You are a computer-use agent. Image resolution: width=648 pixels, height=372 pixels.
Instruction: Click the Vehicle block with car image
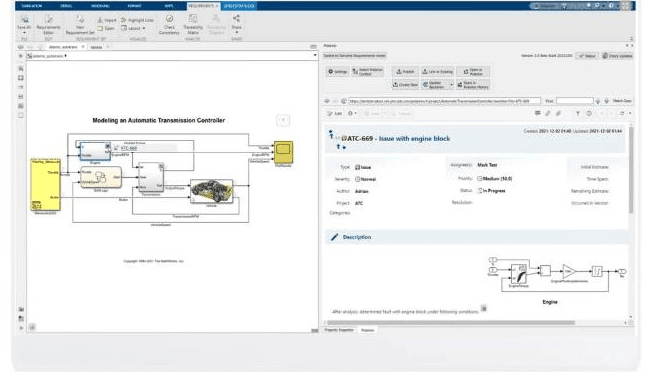point(211,191)
